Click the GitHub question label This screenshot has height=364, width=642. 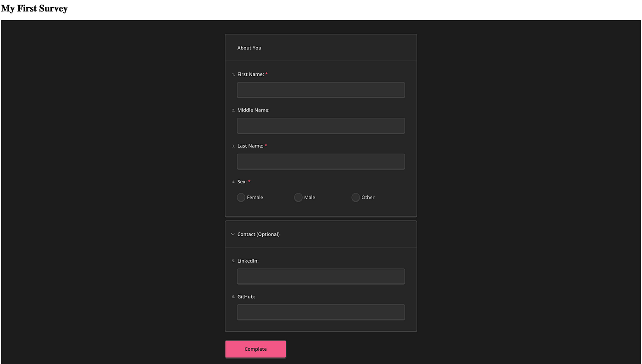[246, 297]
